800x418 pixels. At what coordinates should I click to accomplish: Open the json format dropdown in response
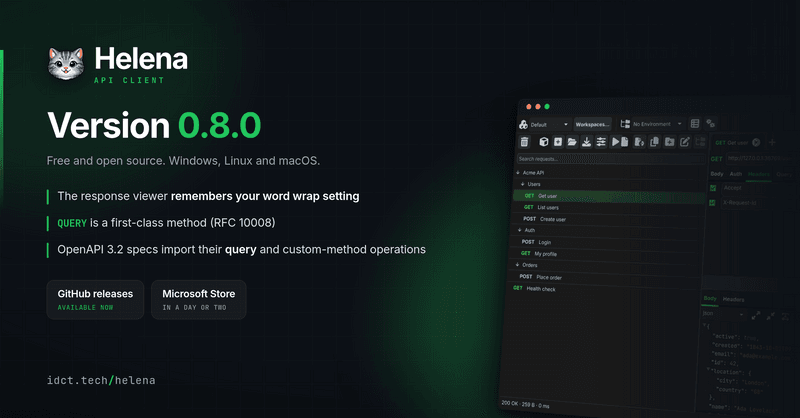[723, 313]
